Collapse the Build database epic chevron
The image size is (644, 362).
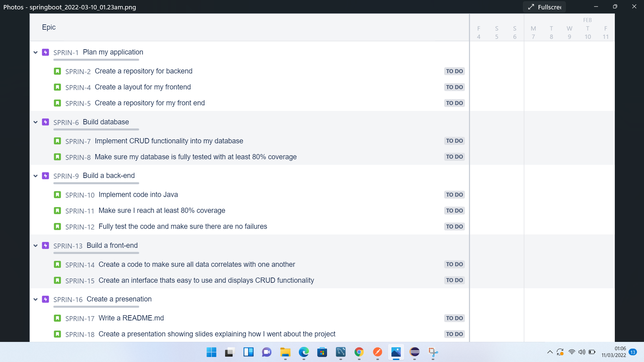[35, 122]
